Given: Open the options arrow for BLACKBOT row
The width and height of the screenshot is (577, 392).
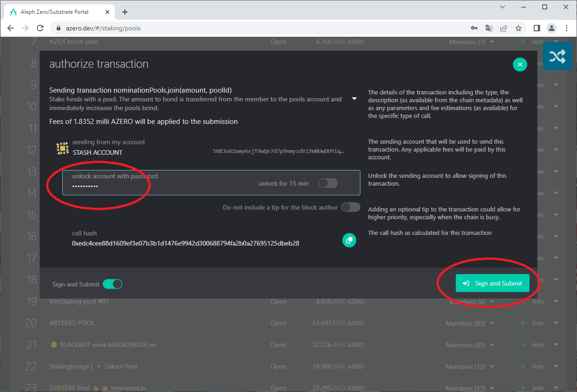Looking at the screenshot, I should pos(556,345).
